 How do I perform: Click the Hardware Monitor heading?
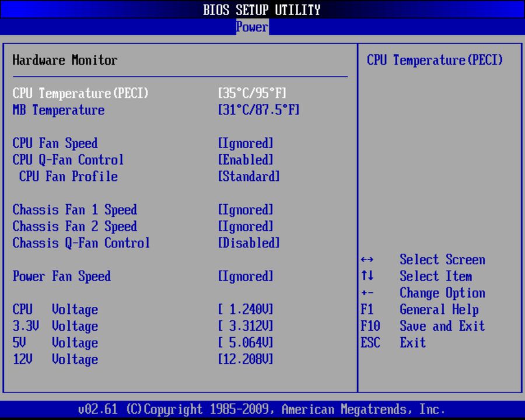coord(65,60)
